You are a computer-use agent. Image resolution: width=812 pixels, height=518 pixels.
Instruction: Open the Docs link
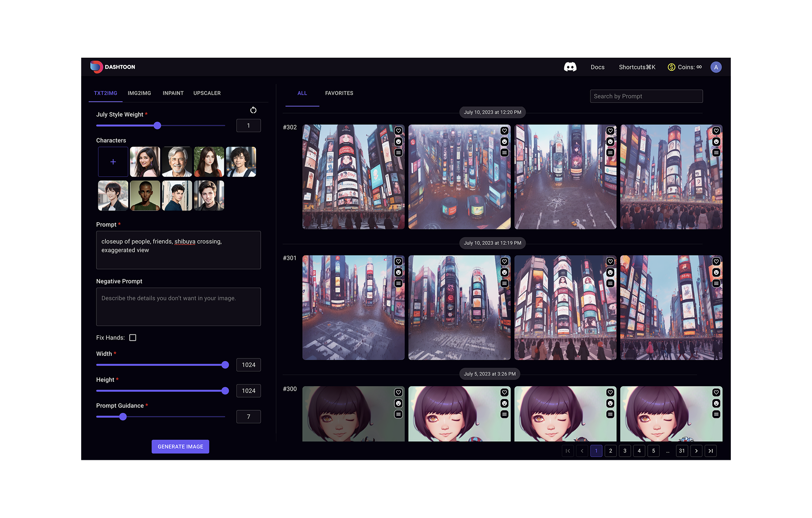[x=598, y=67]
